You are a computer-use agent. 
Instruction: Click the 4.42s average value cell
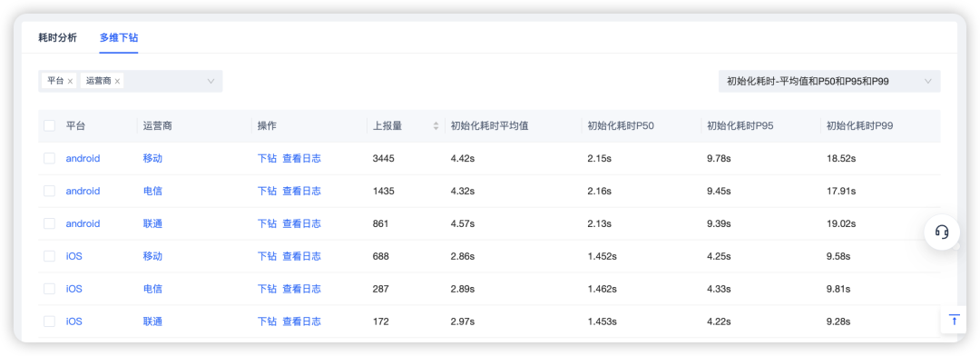(463, 158)
